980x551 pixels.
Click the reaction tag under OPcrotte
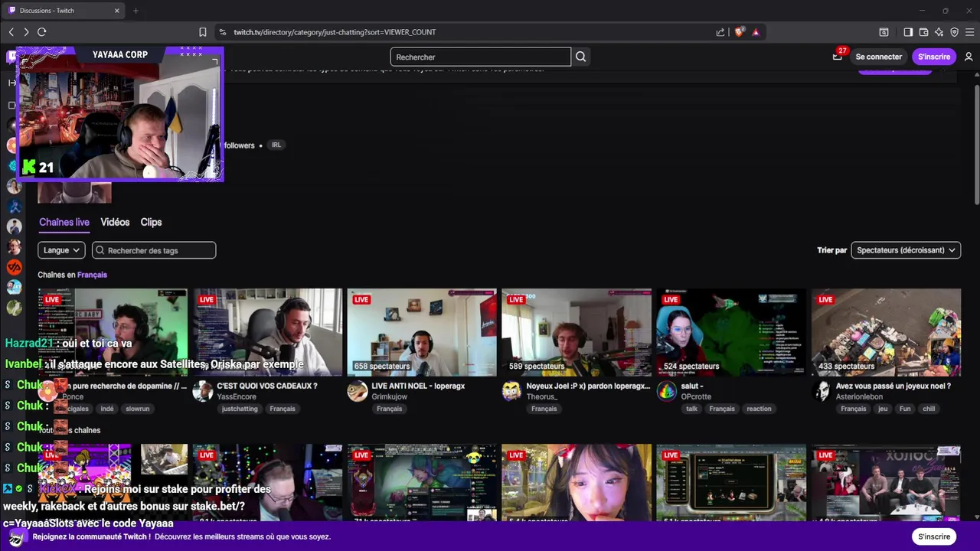759,409
